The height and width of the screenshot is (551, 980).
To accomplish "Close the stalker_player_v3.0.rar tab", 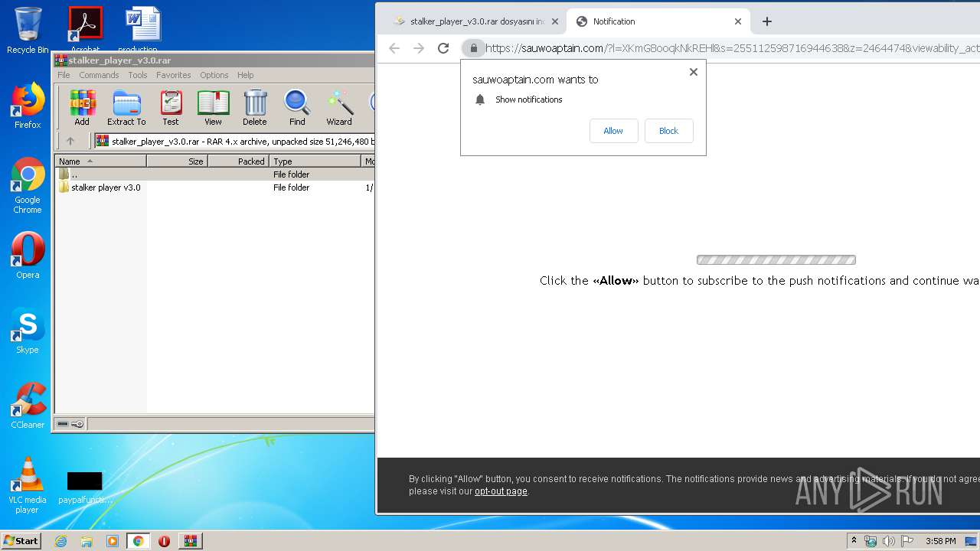I will (554, 21).
